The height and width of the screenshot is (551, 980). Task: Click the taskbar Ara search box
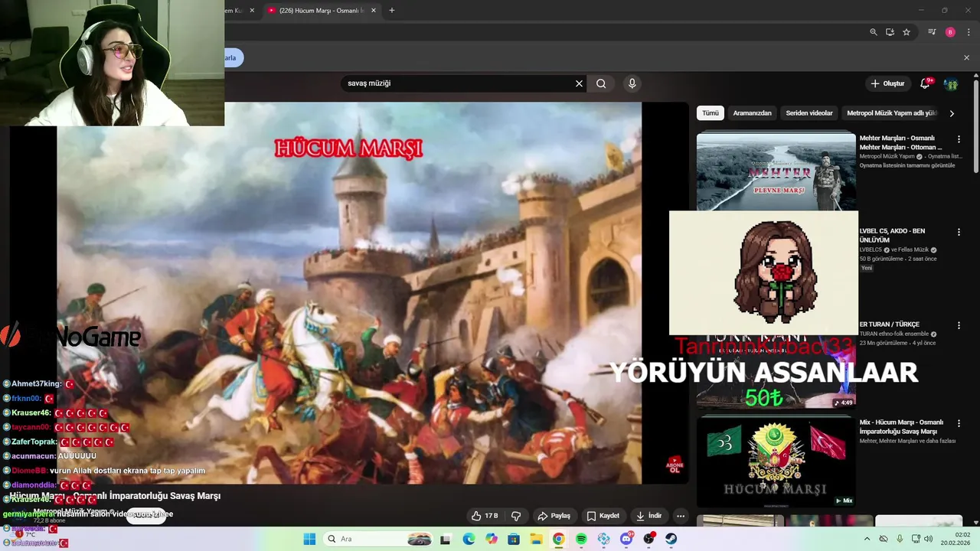[x=381, y=539]
